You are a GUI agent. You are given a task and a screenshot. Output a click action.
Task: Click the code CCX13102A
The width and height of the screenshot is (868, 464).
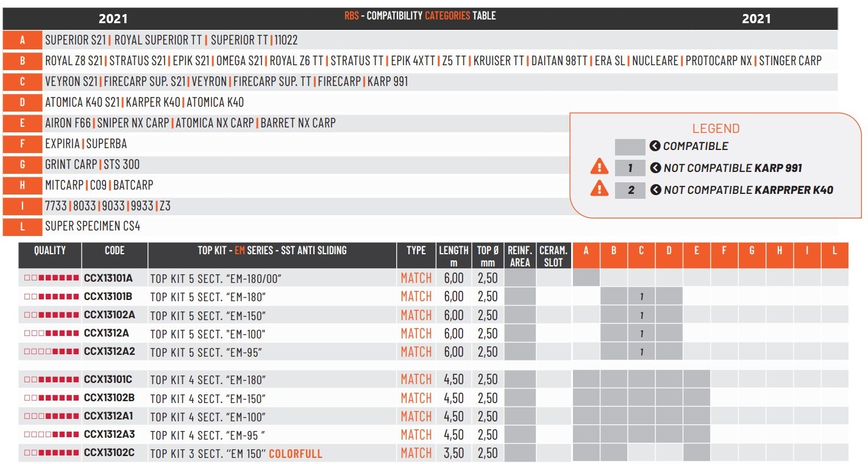(x=109, y=315)
